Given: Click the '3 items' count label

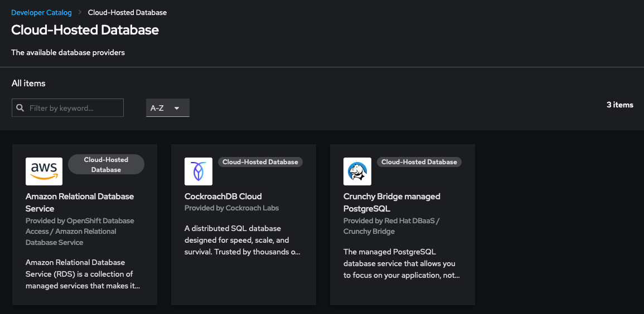Looking at the screenshot, I should [x=620, y=105].
